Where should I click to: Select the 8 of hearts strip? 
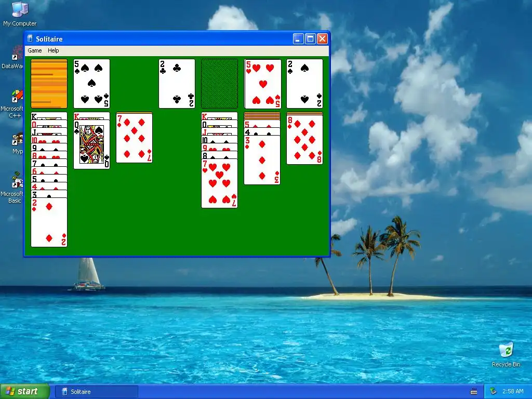coord(49,155)
